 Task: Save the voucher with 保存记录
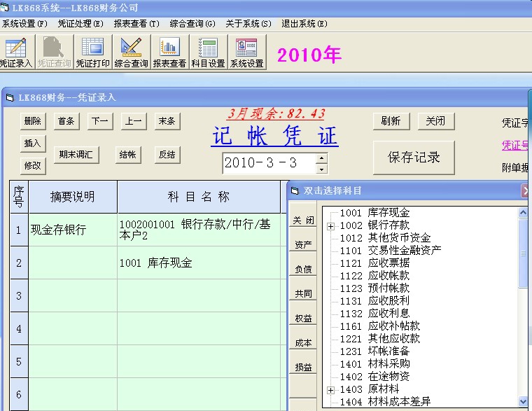[x=414, y=158]
